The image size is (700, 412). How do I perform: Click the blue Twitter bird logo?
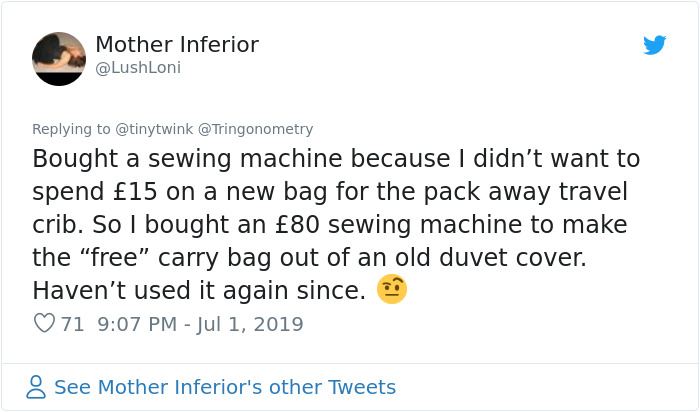654,45
